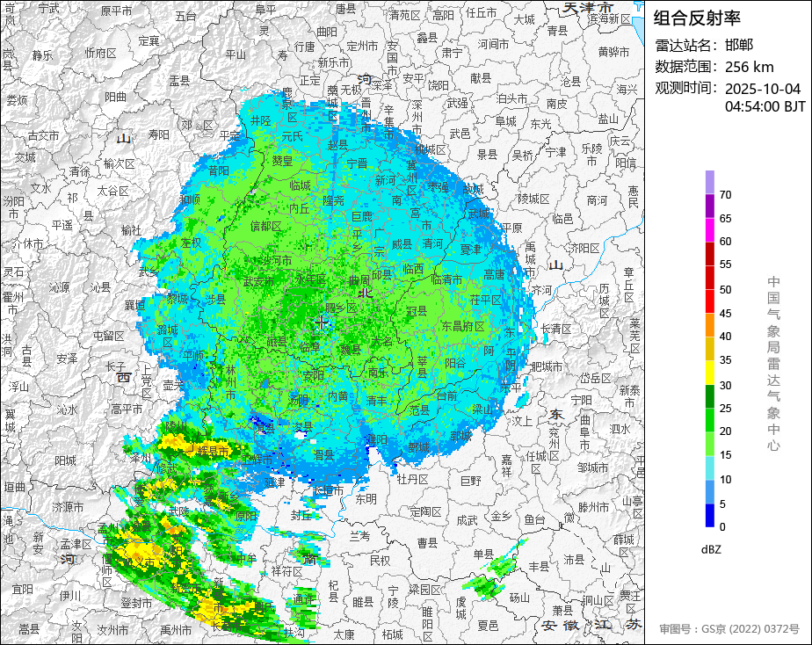The image size is (812, 645).
Task: Select the radar station name 邯郸
Action: tap(739, 45)
